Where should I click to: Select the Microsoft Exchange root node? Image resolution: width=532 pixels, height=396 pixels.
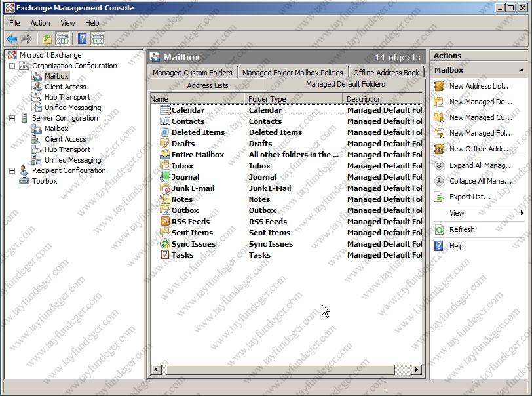click(50, 55)
